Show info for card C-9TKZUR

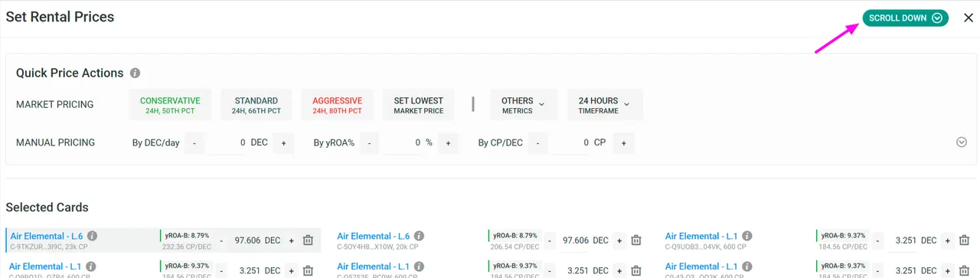(x=93, y=236)
